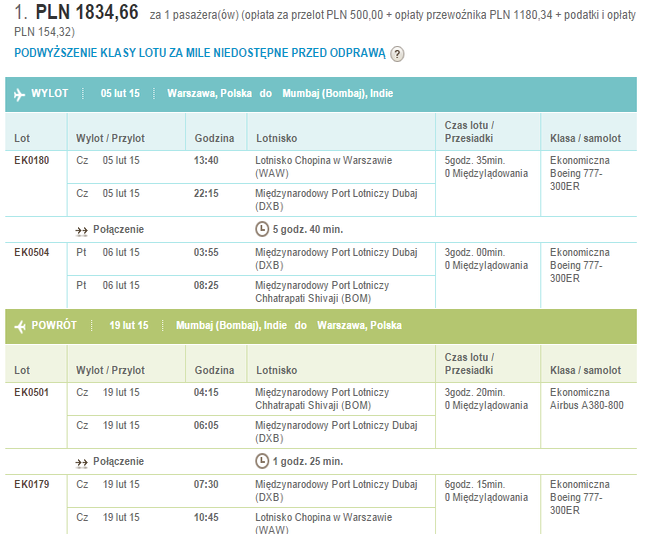The width and height of the screenshot is (650, 534).
Task: Click Mumbaj (Bombaj), Indie in outbound header
Action: point(337,94)
